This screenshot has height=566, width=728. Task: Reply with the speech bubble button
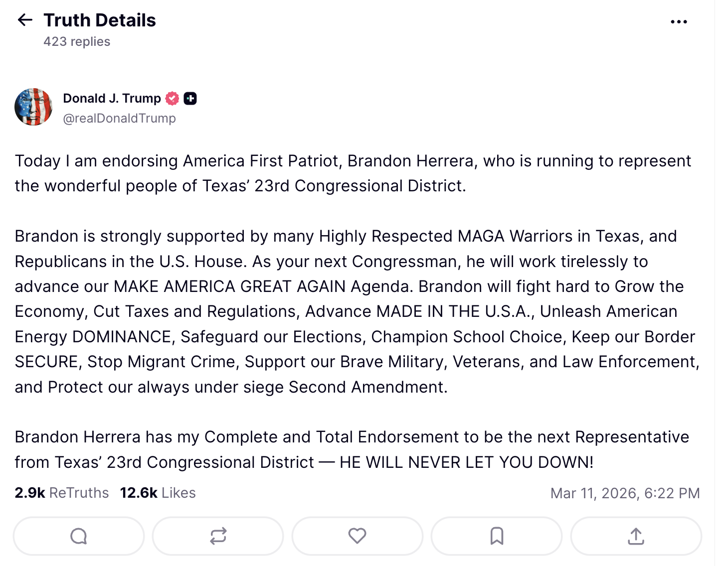79,536
